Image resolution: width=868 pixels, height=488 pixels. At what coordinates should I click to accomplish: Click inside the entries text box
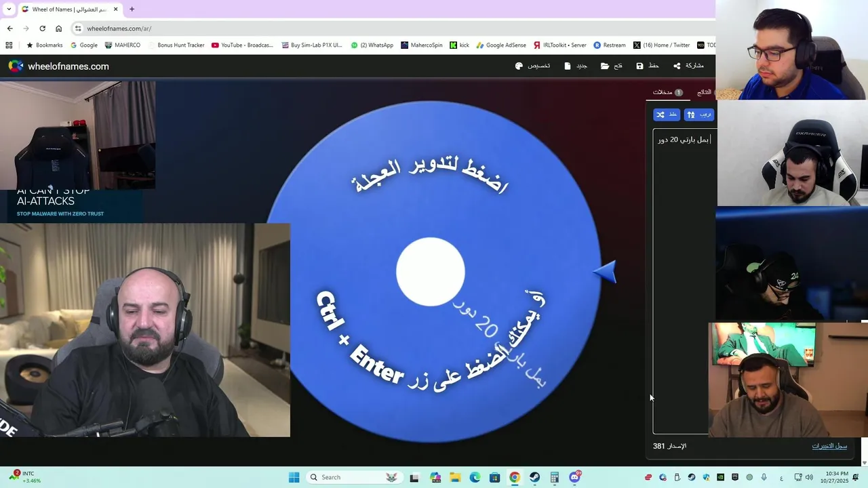tap(681, 281)
